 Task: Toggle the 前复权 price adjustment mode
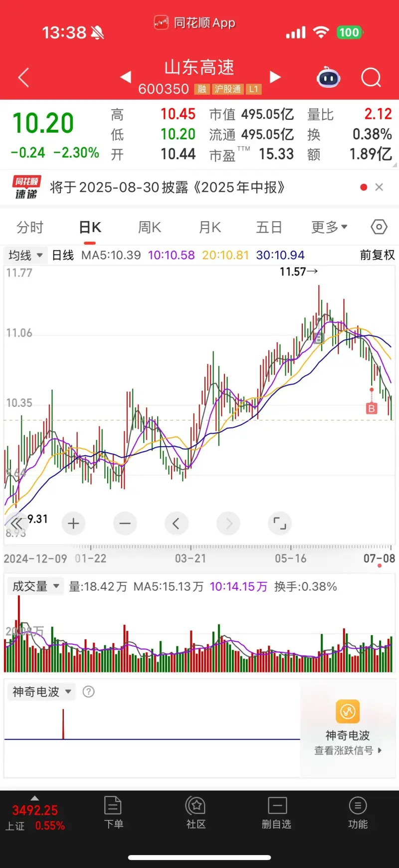[x=377, y=255]
